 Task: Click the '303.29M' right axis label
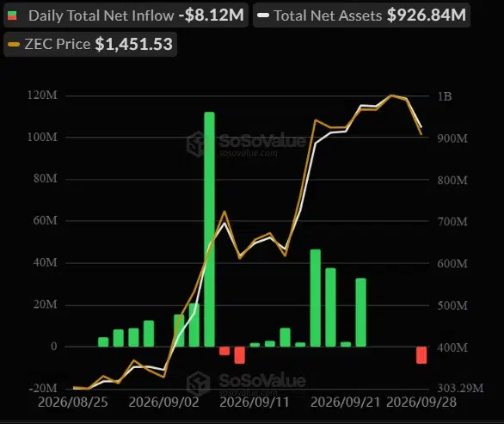[460, 389]
